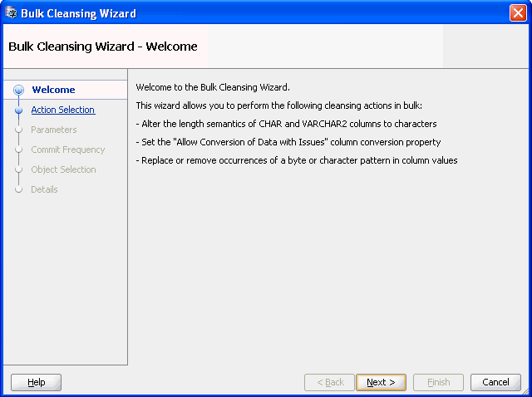
Task: Click the Welcome step bullet icon
Action: point(18,90)
